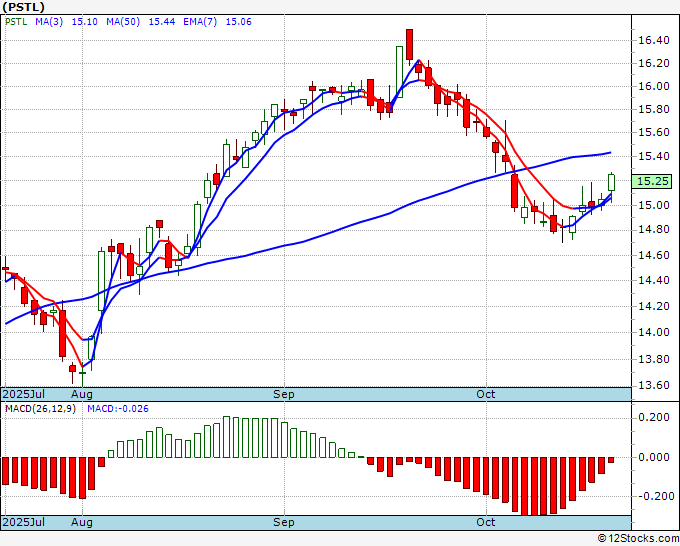This screenshot has height=546, width=680.
Task: Click the 16.40 price axis label
Action: pyautogui.click(x=654, y=41)
